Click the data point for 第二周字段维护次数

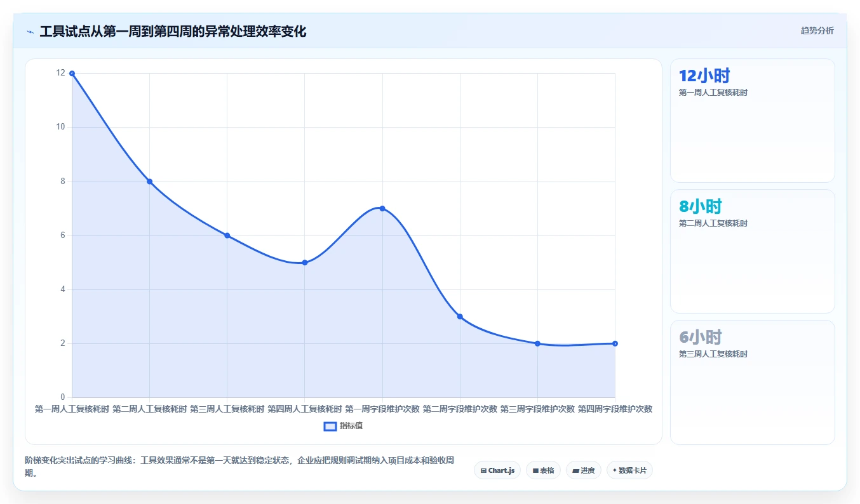[x=460, y=316]
